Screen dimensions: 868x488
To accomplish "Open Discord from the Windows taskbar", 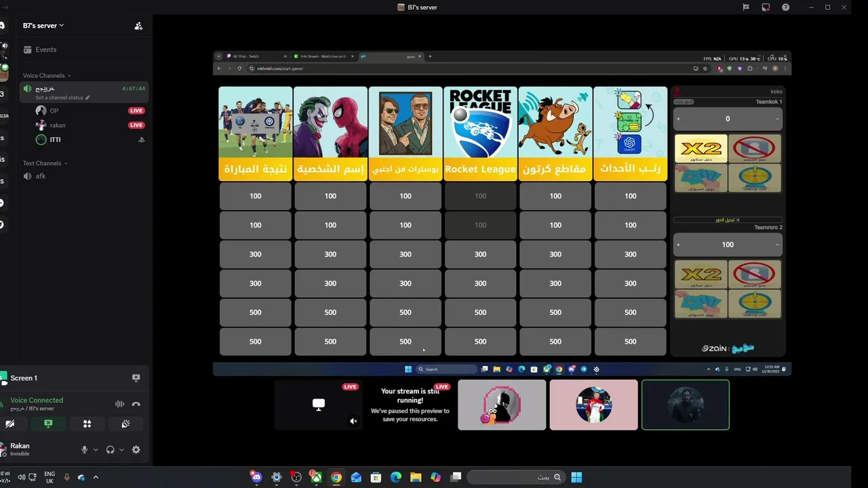I will point(256,477).
